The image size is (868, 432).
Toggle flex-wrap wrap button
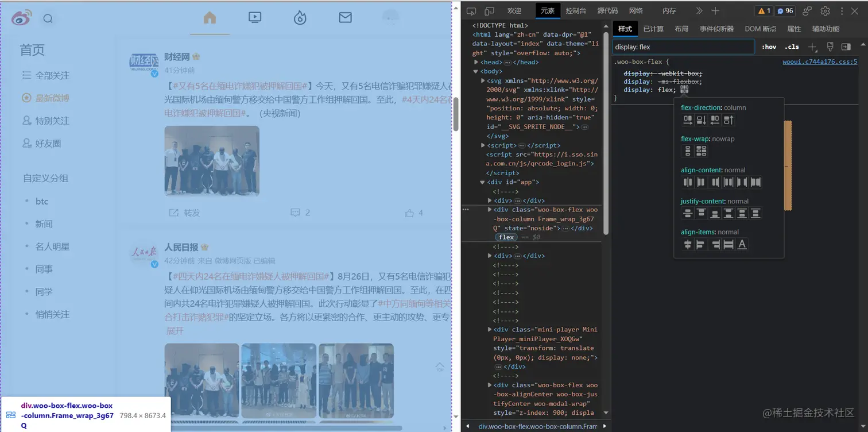pyautogui.click(x=701, y=151)
